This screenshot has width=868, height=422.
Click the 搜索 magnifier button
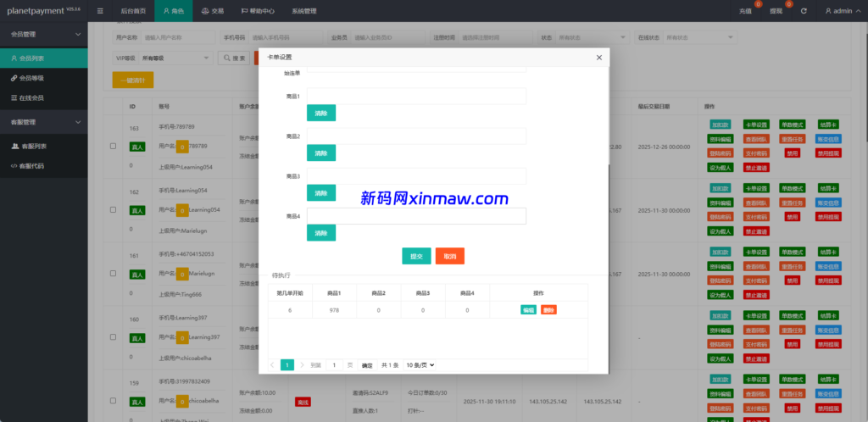click(x=234, y=58)
